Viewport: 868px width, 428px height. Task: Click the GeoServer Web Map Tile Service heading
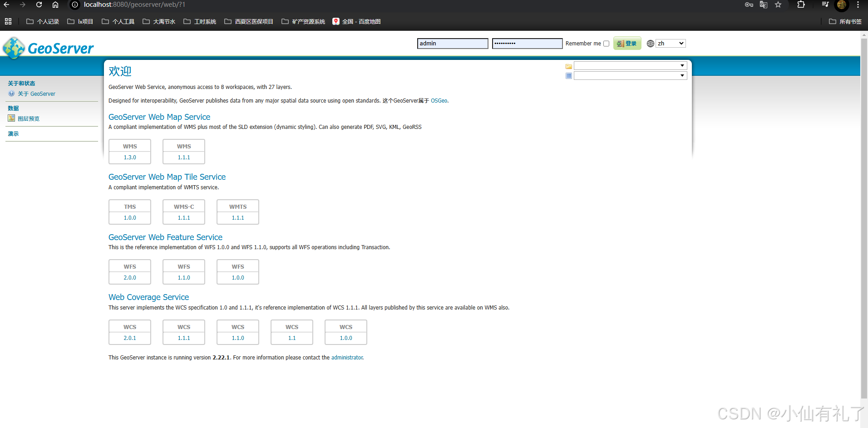pyautogui.click(x=167, y=177)
